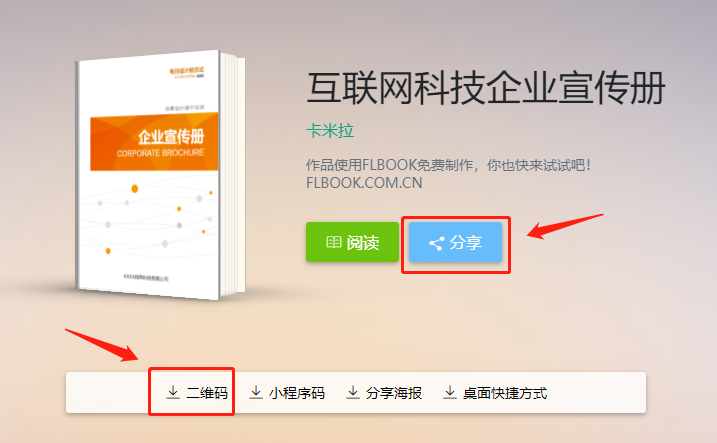Click the 作品使用FLBOOK免费制作 description text
717x443 pixels.
tap(448, 165)
